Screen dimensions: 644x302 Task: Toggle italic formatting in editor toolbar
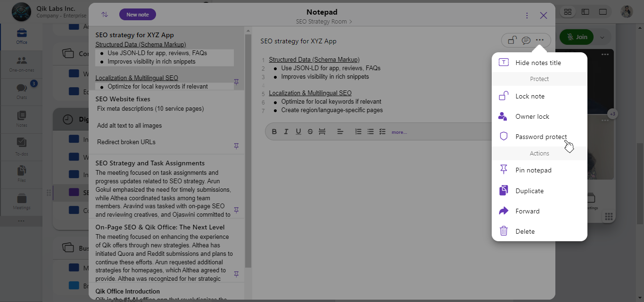(x=286, y=132)
